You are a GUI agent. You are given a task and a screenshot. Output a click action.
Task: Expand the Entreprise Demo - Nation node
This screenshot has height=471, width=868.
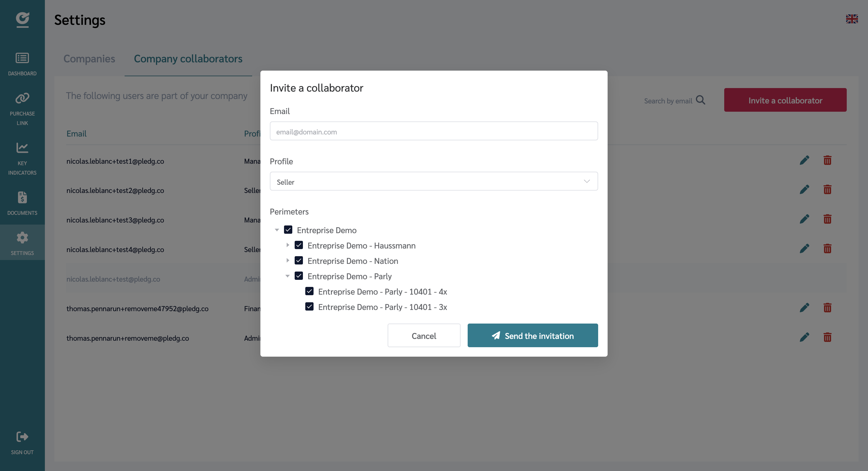tap(288, 260)
